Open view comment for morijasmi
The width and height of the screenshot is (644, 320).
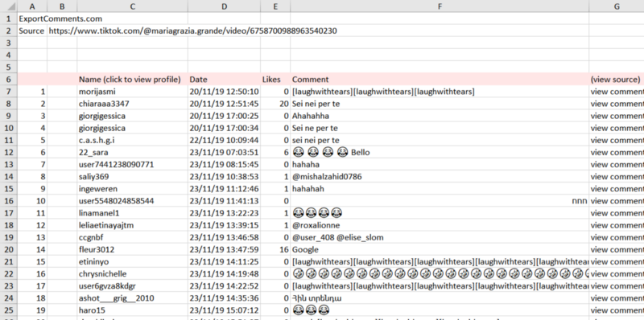(x=617, y=92)
